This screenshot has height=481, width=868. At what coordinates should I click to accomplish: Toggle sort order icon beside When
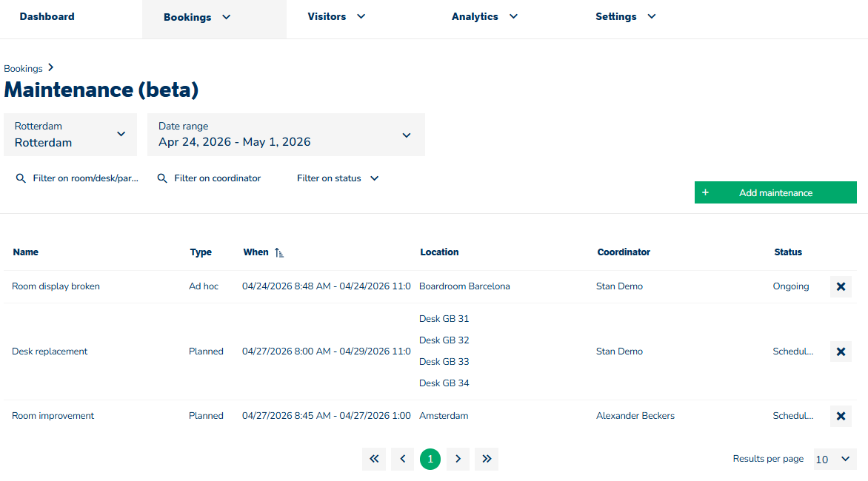click(278, 252)
